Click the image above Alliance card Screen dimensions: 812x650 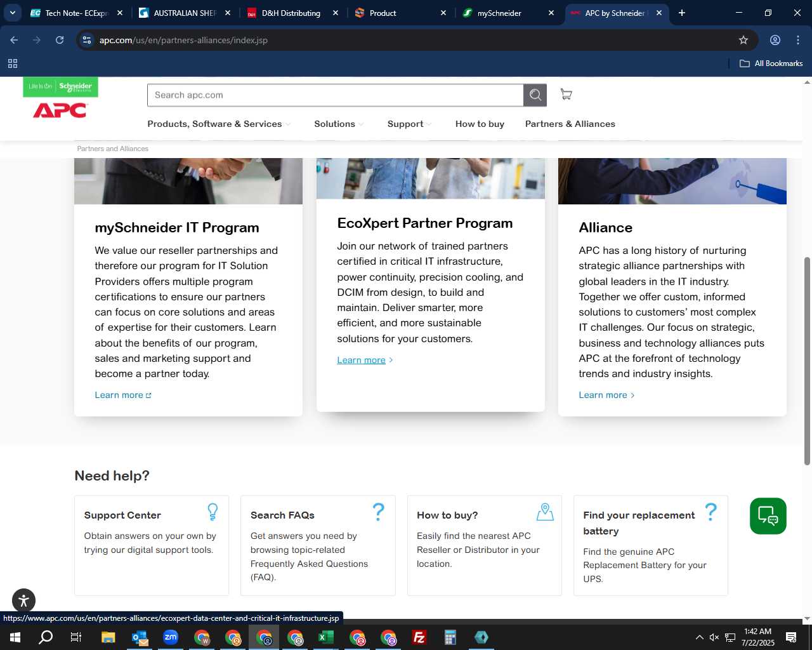pyautogui.click(x=672, y=181)
